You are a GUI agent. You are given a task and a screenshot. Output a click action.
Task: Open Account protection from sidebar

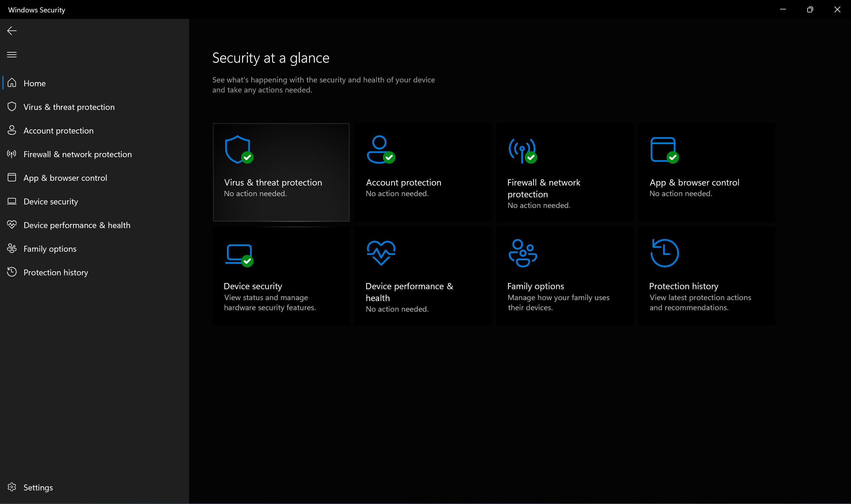click(x=94, y=131)
